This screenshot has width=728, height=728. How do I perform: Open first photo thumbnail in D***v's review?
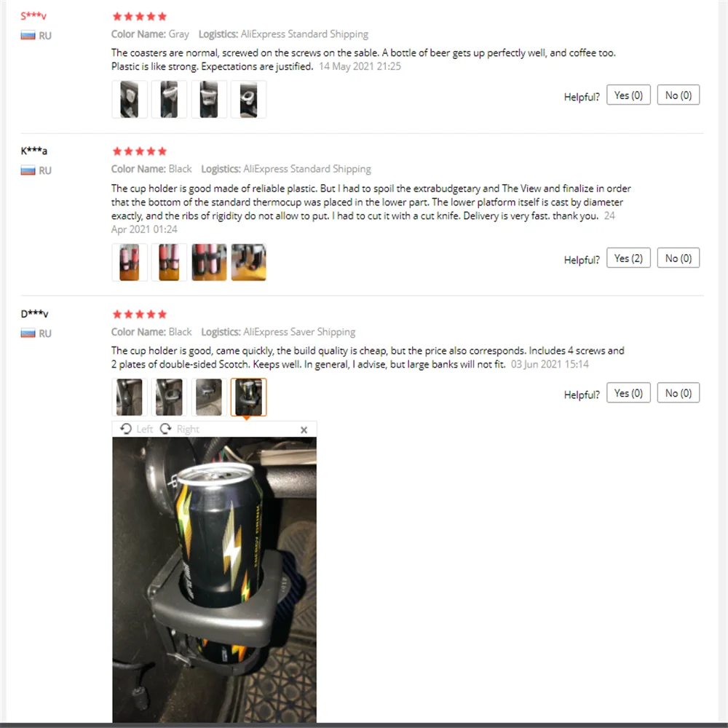pyautogui.click(x=130, y=397)
